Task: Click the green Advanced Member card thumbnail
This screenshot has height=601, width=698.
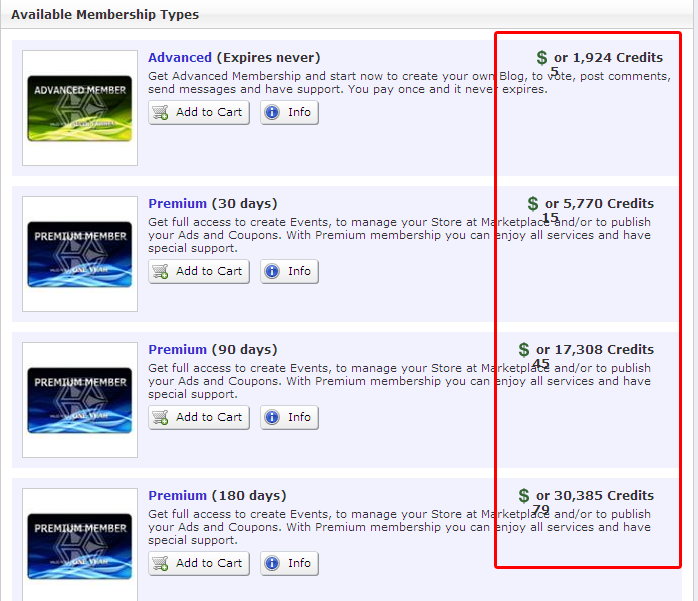Action: coord(80,108)
